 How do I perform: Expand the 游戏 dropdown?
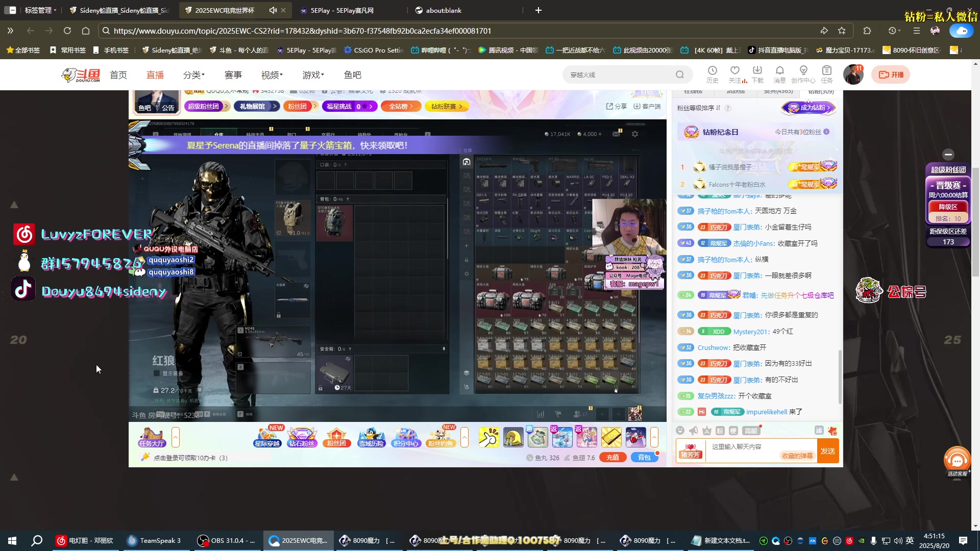click(x=313, y=75)
